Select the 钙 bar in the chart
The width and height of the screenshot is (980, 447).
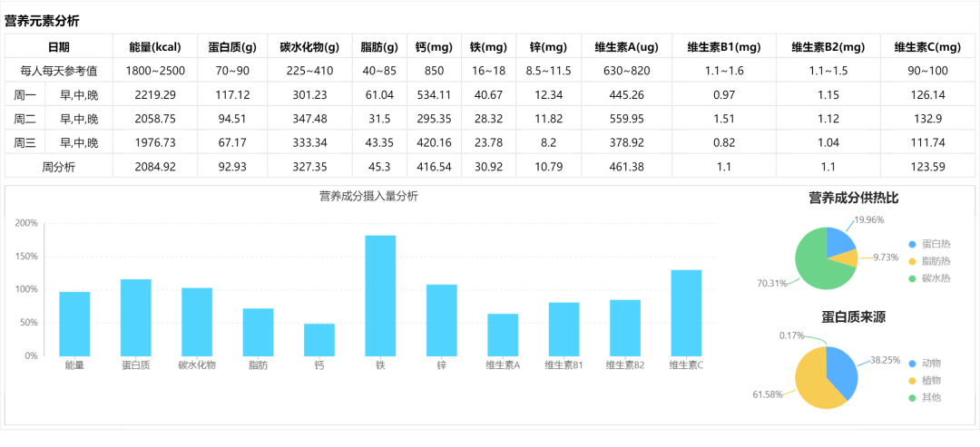319,340
